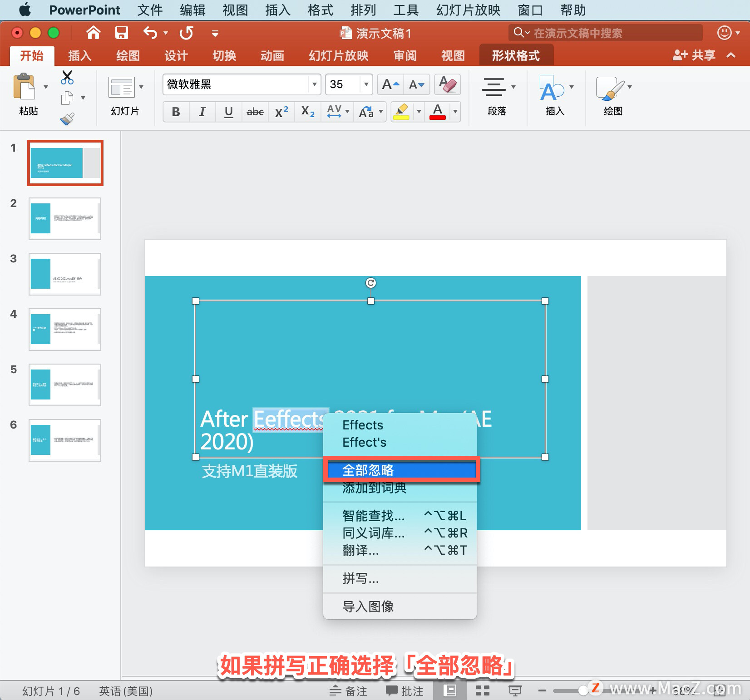This screenshot has height=700, width=750.
Task: Cut selection with scissors icon
Action: (67, 77)
